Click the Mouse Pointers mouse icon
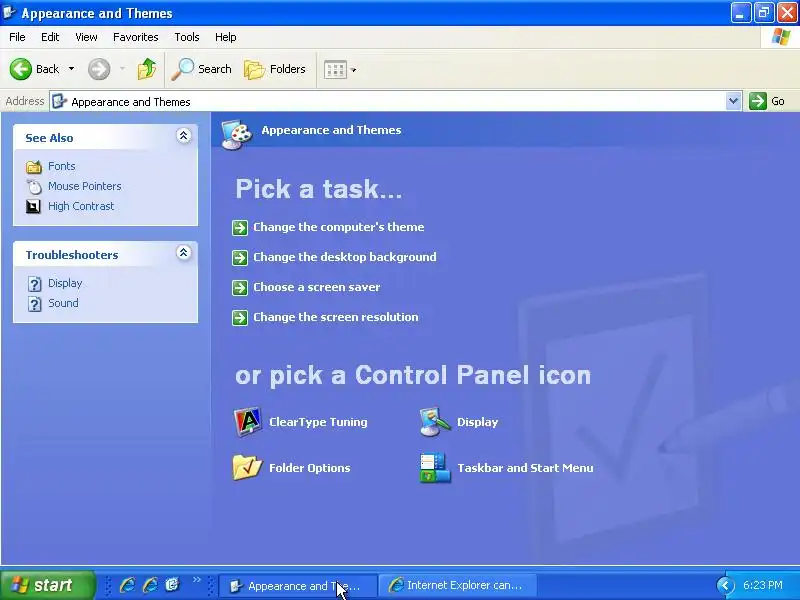 click(x=34, y=187)
